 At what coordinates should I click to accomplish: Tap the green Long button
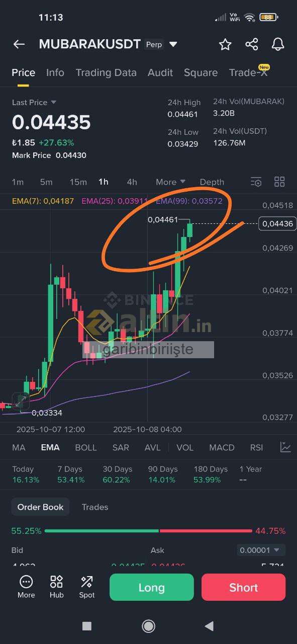click(x=151, y=587)
